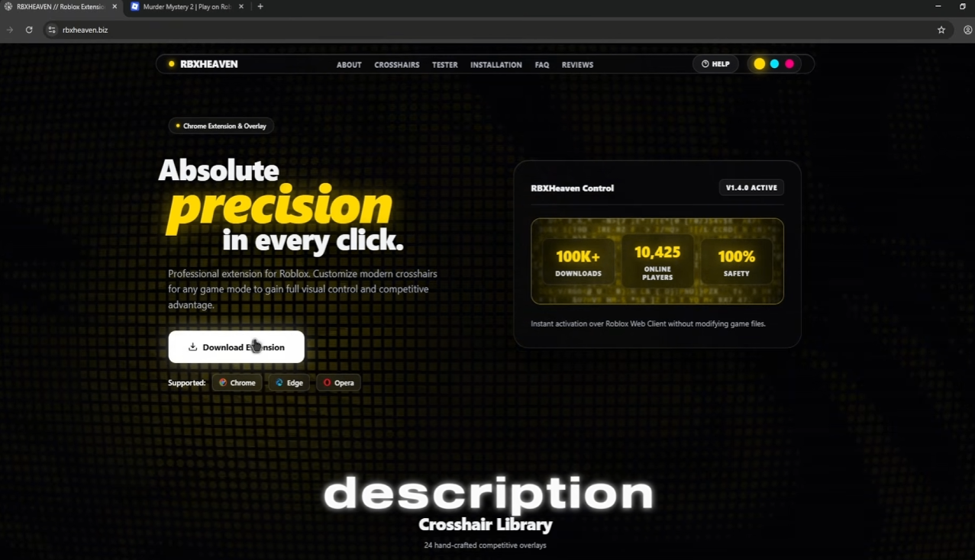Click the HELP button
This screenshot has width=975, height=560.
[715, 64]
